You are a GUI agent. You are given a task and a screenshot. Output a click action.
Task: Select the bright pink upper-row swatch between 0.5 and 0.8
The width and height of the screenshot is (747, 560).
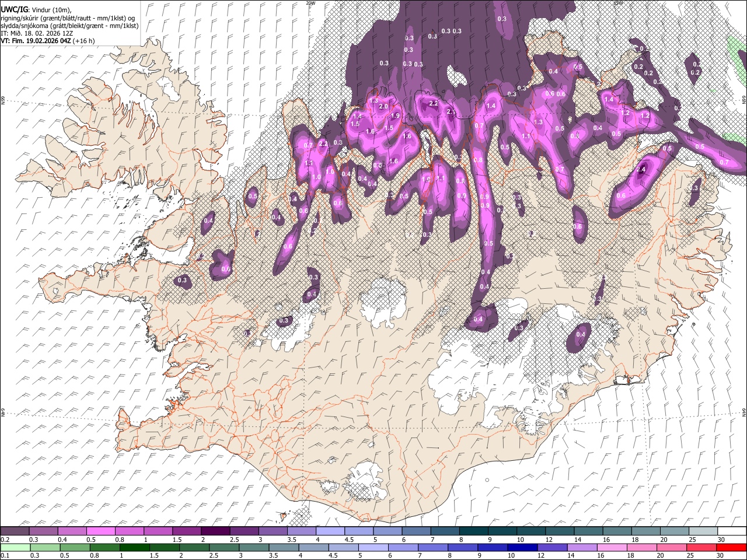[x=101, y=531]
